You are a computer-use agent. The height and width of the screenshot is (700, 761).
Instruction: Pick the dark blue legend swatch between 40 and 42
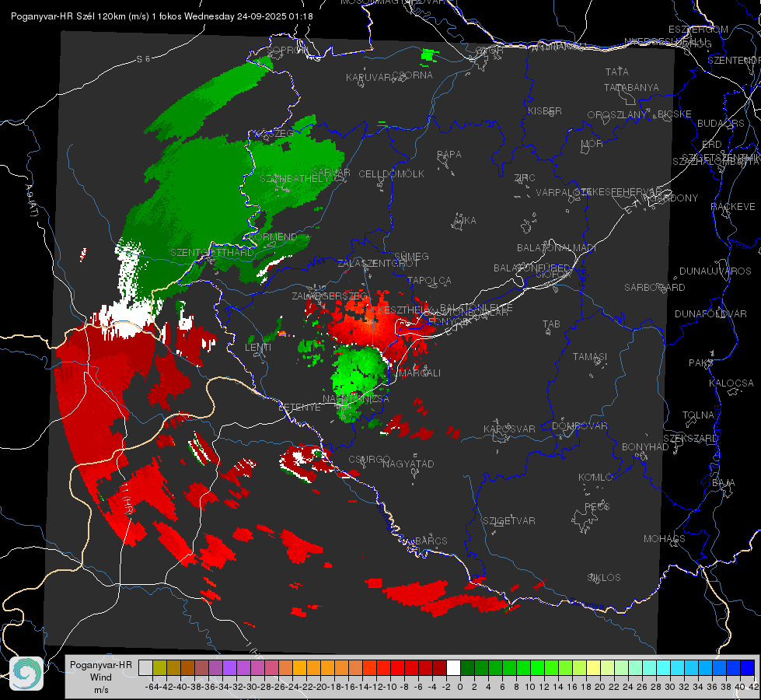click(748, 667)
